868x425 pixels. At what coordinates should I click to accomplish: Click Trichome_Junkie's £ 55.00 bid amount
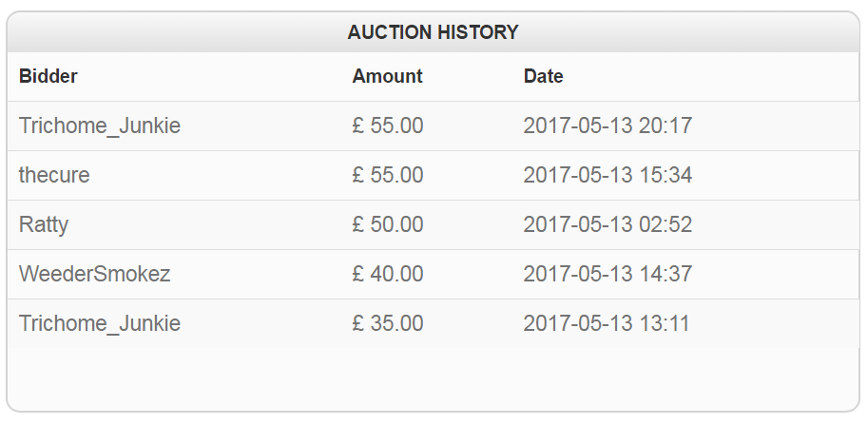(x=387, y=126)
